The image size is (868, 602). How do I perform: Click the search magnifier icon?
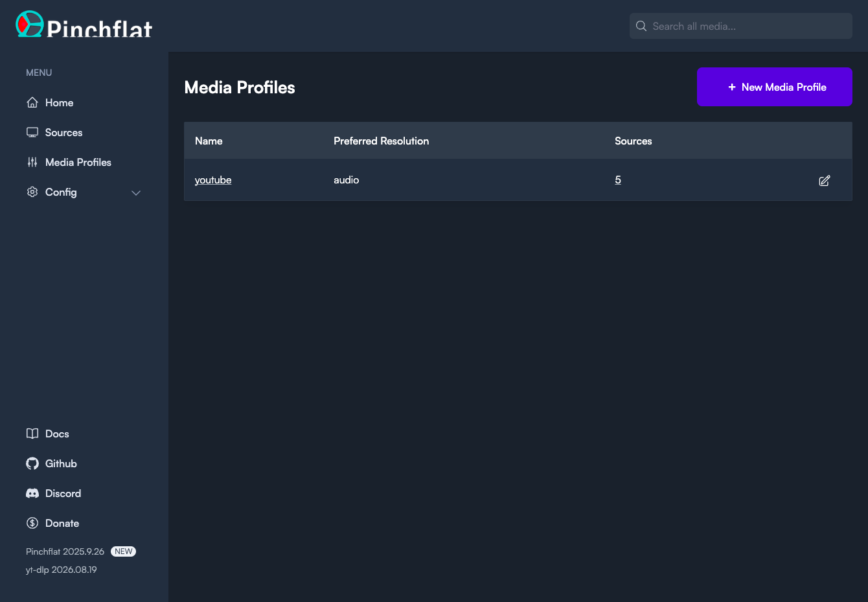[x=641, y=26]
